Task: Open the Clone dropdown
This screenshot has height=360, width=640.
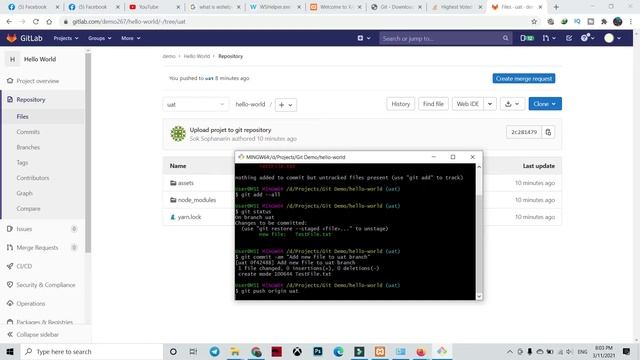Action: (545, 104)
